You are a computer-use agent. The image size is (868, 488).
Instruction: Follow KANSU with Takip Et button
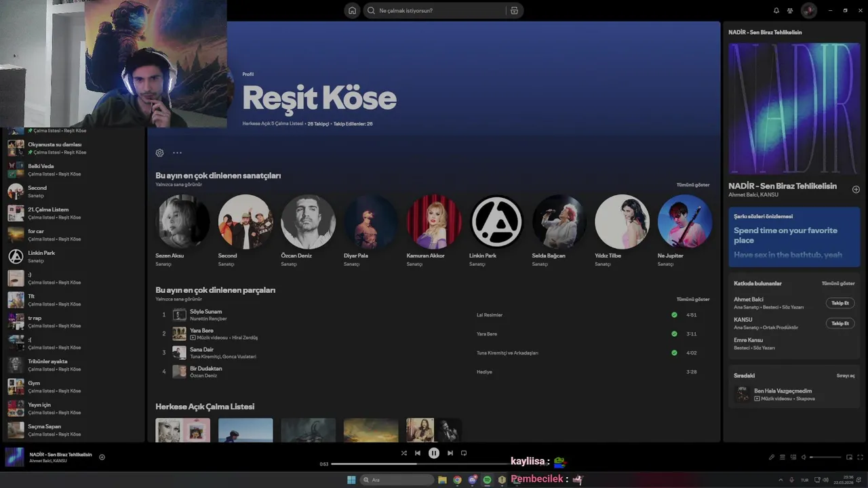(840, 323)
